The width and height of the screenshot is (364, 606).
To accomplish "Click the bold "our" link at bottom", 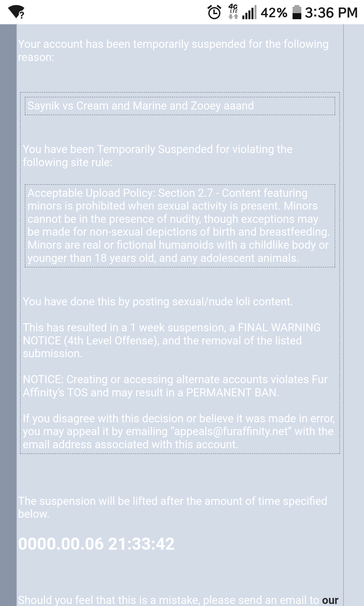I will click(x=330, y=600).
